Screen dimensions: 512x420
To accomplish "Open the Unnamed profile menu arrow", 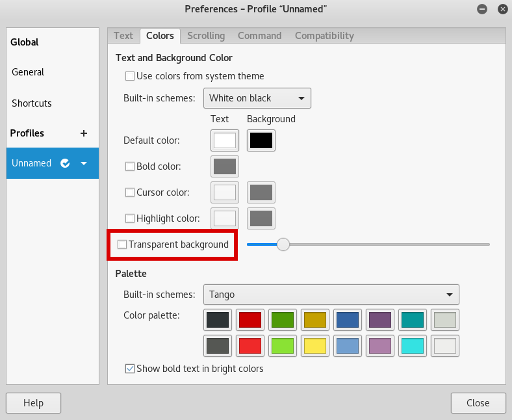I will tap(84, 163).
